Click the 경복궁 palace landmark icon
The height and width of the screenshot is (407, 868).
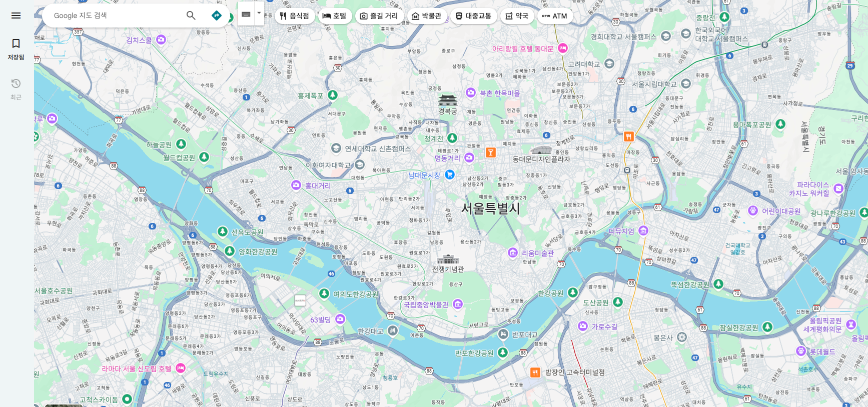[448, 100]
